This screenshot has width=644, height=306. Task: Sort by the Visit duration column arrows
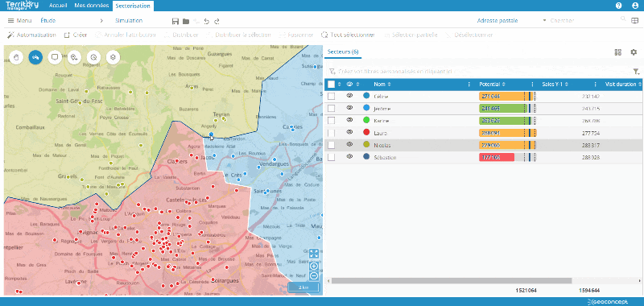(639, 85)
